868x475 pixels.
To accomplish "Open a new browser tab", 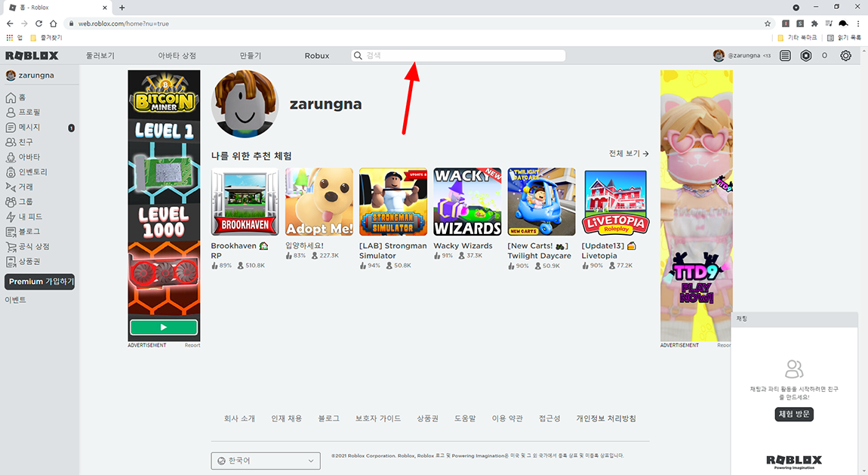I will 122,8.
